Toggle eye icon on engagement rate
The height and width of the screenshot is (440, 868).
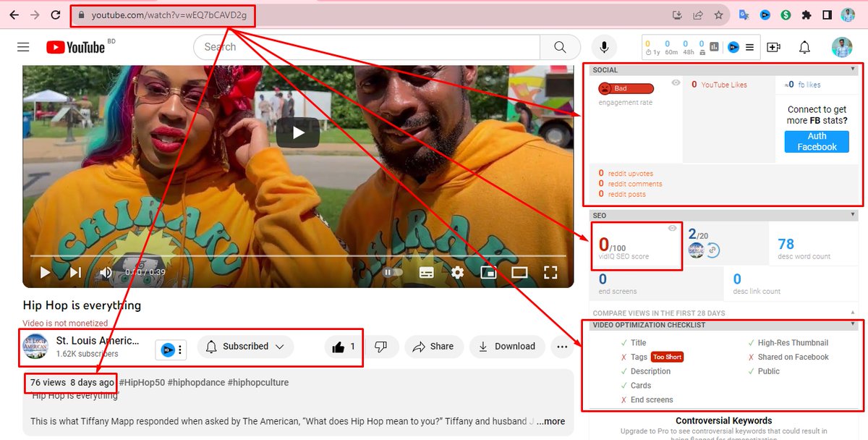click(x=676, y=83)
